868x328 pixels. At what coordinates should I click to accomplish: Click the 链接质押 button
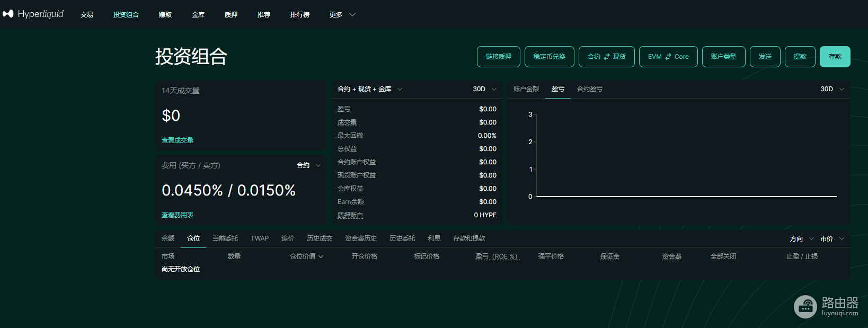click(499, 57)
